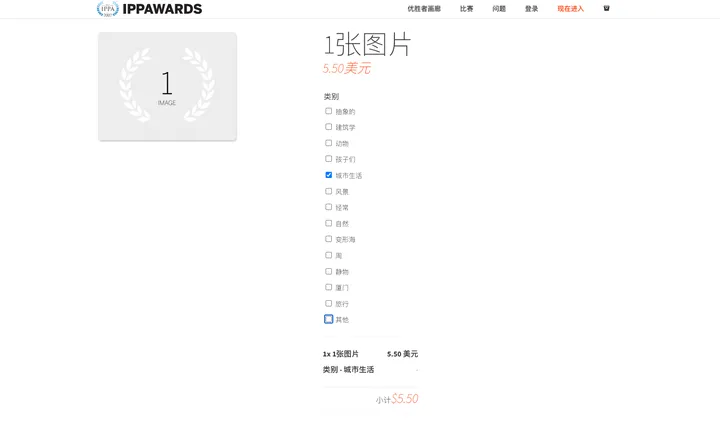This screenshot has width=720, height=429.
Task: Check the 旅行 category checkbox
Action: point(328,303)
